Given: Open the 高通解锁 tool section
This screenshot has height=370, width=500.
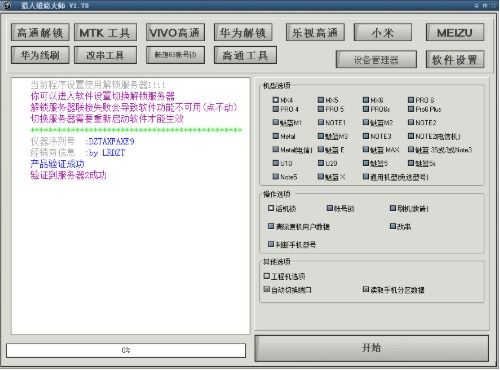Looking at the screenshot, I should click(40, 32).
